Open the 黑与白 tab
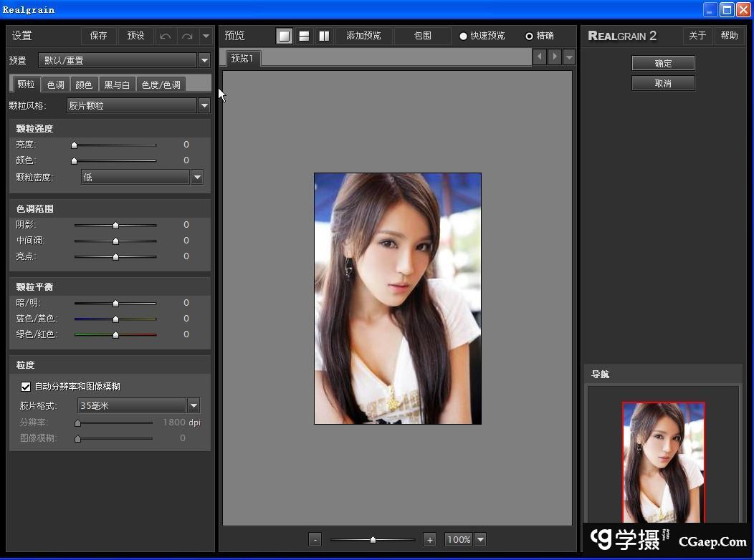Screen dimensions: 754x560 pyautogui.click(x=117, y=85)
